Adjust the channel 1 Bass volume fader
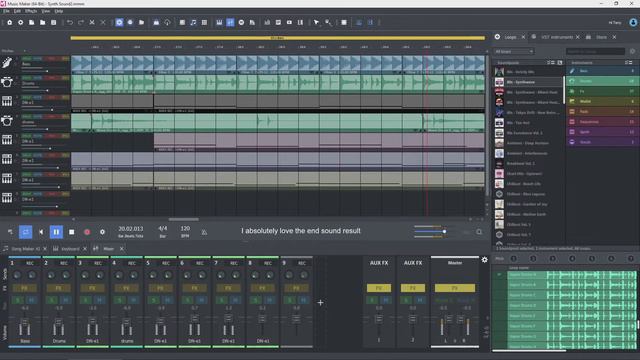This screenshot has height=360, width=640. (24, 323)
